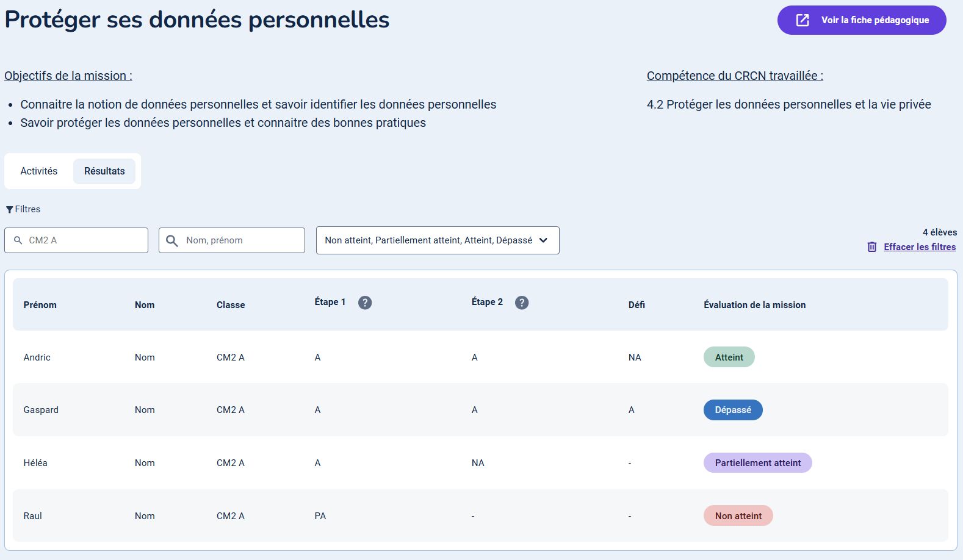The image size is (963, 560).
Task: Switch to the Activités tab
Action: pos(39,171)
